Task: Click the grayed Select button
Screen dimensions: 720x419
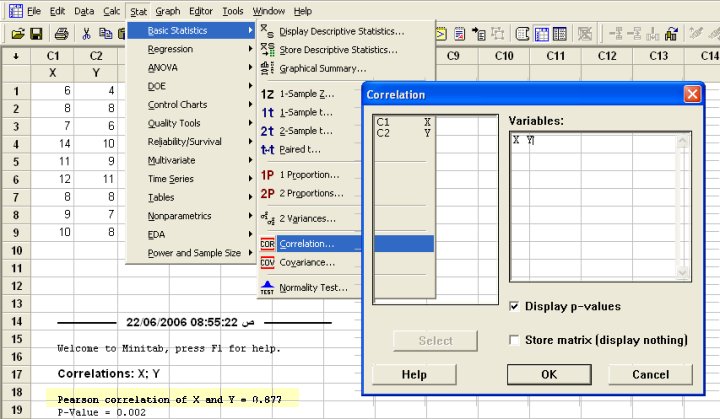Action: coord(435,340)
